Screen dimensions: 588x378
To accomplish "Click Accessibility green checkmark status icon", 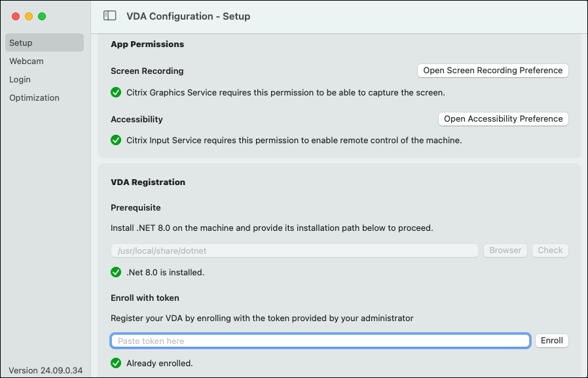I will pos(116,140).
